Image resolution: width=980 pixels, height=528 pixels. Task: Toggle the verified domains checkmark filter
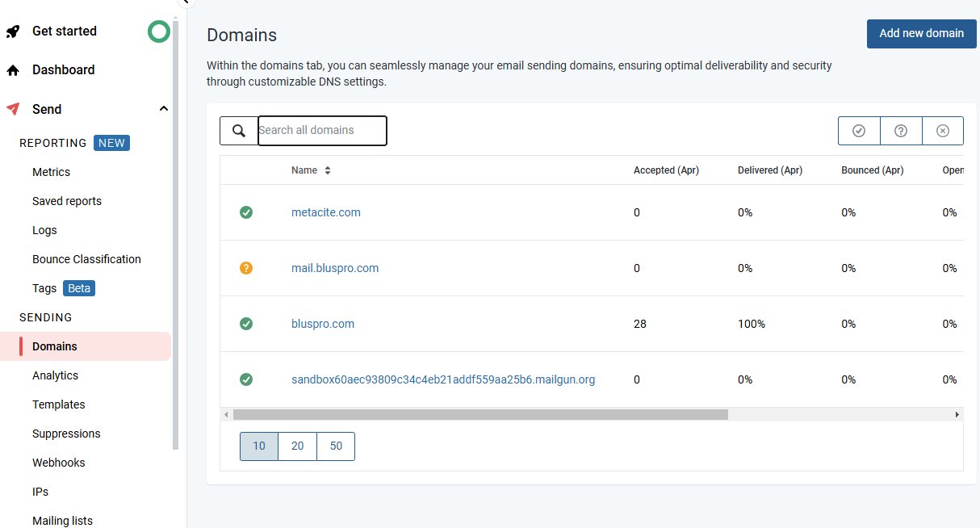tap(859, 131)
